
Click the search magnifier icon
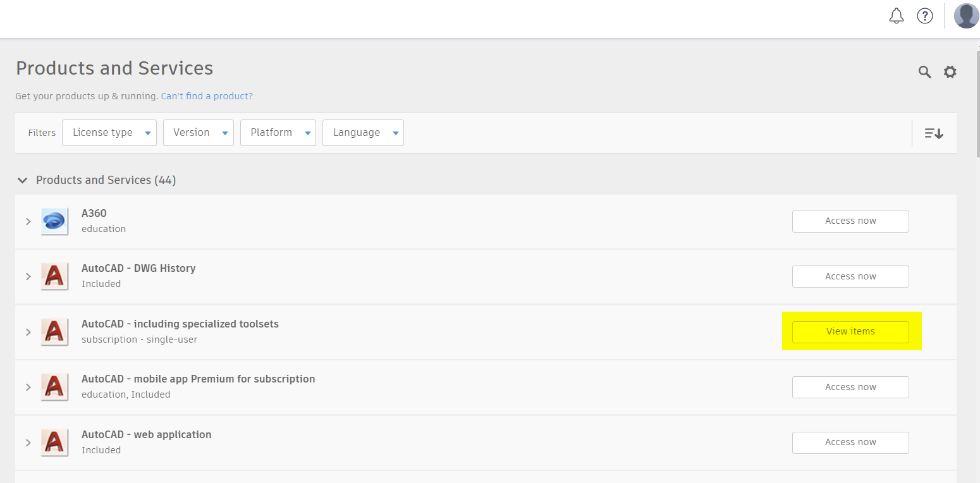tap(924, 72)
